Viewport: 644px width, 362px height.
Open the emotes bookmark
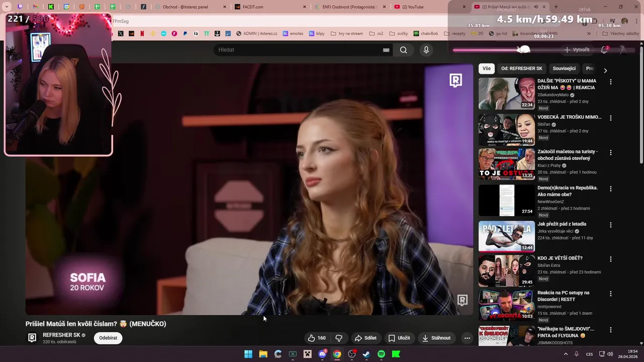click(293, 34)
